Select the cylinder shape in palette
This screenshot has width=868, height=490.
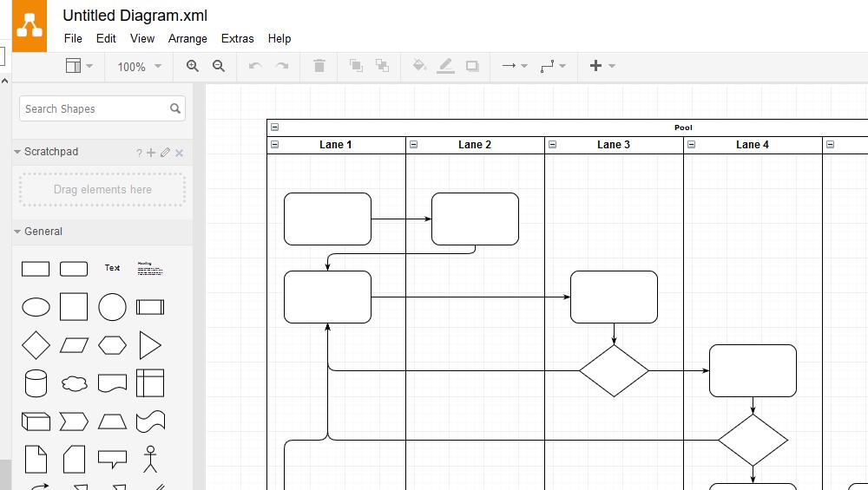(x=36, y=383)
